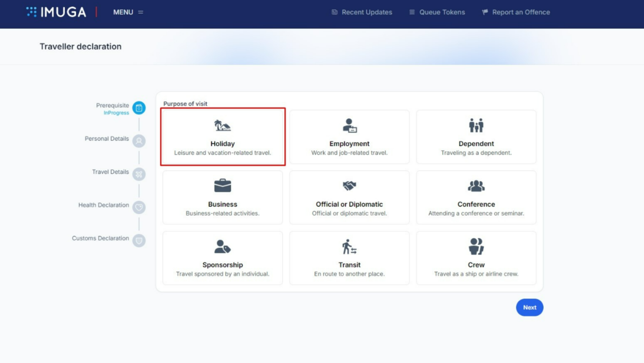Click the Conference group icon
This screenshot has width=644, height=363.
tap(476, 186)
